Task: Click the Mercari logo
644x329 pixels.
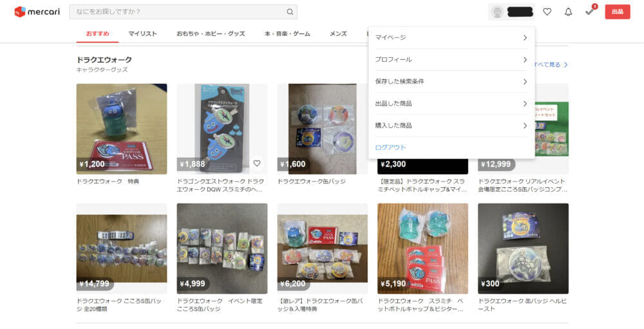Action: 37,12
